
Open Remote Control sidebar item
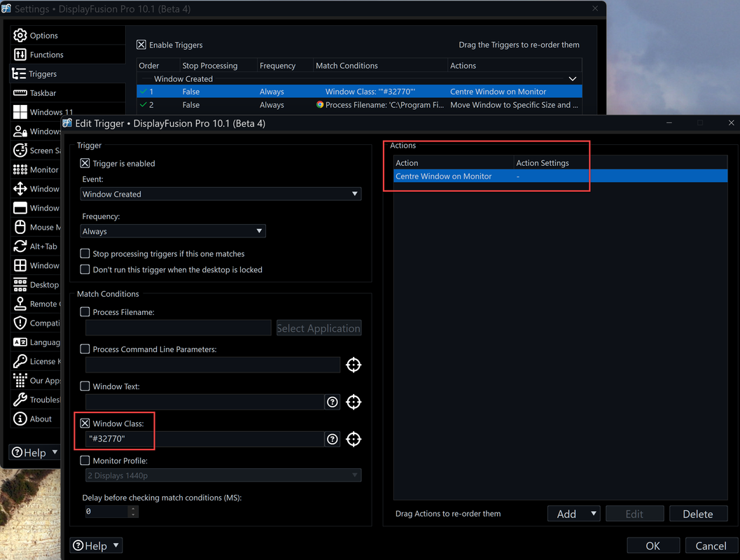[x=37, y=304]
